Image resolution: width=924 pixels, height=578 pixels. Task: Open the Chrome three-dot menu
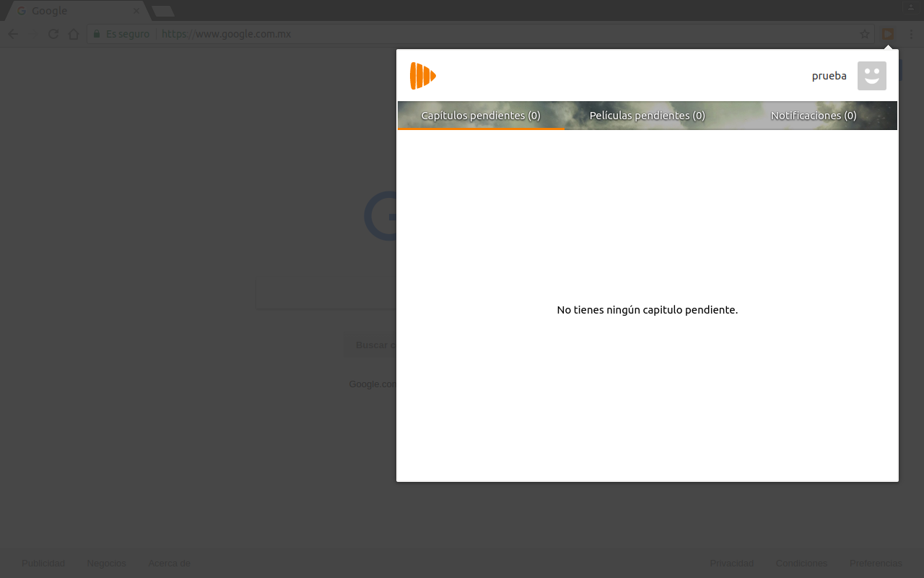912,33
